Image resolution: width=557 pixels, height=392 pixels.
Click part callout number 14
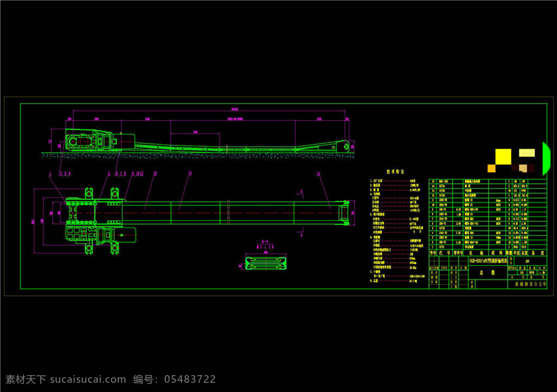[318, 173]
